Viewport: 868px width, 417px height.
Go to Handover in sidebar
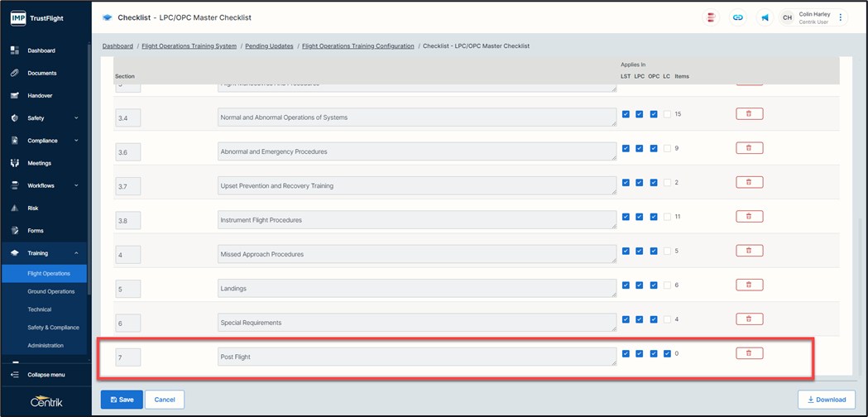(40, 96)
